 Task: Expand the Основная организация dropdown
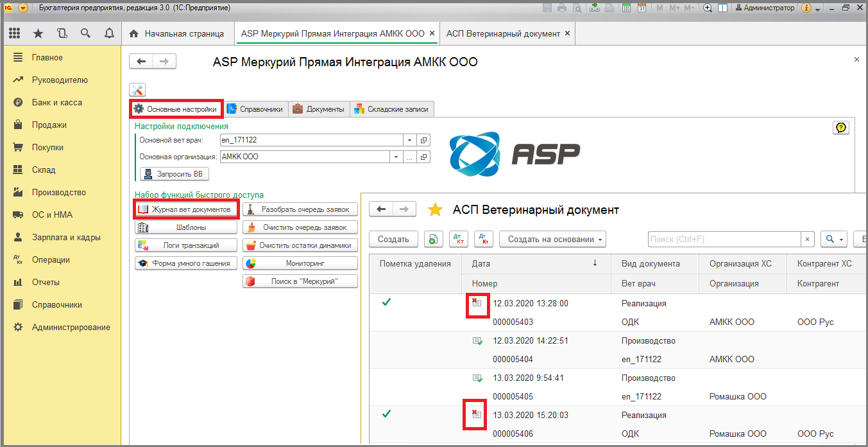coord(397,157)
